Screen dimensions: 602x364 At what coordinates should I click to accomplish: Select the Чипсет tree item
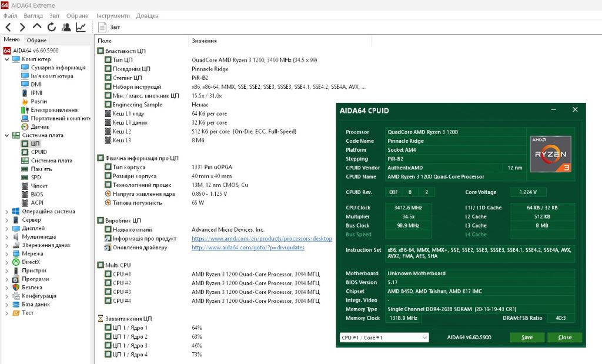coord(39,186)
